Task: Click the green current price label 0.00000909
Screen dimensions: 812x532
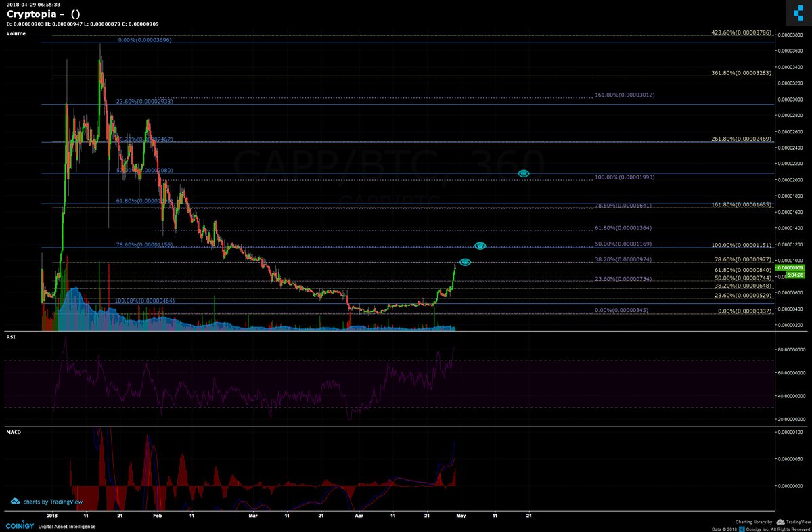Action: 790,269
